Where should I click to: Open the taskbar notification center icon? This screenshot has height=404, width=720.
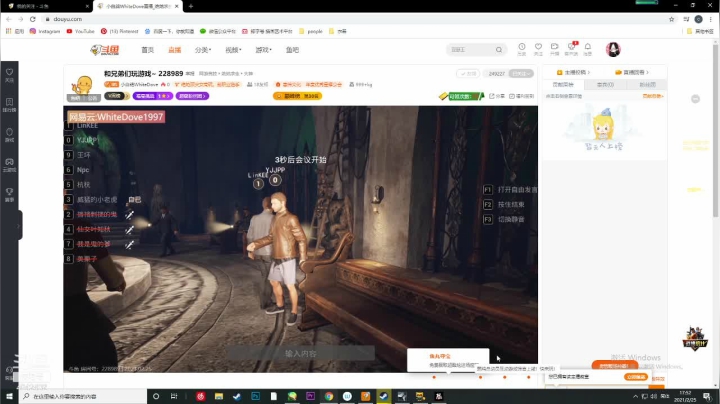(x=707, y=396)
